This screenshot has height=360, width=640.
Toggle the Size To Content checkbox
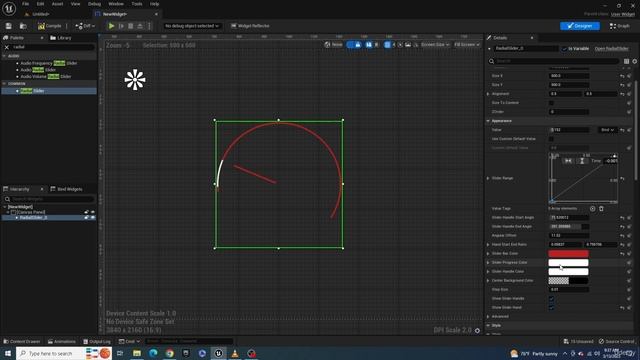coord(551,103)
